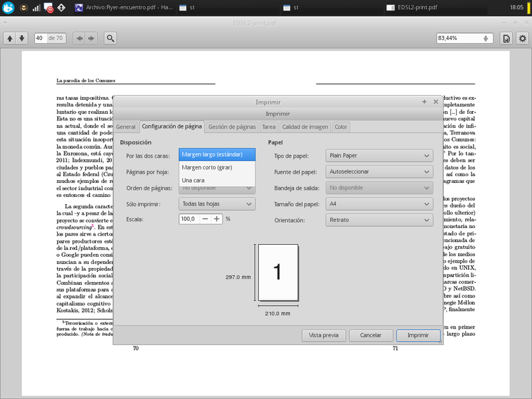Expand the Tamaño del papel dropdown
This screenshot has width=532, height=399.
pos(379,203)
